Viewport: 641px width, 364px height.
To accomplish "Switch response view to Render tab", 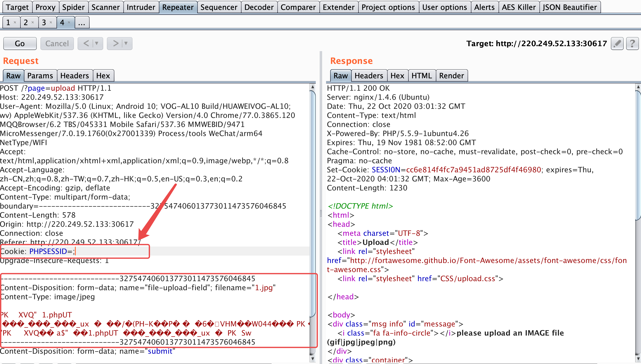I will (451, 75).
